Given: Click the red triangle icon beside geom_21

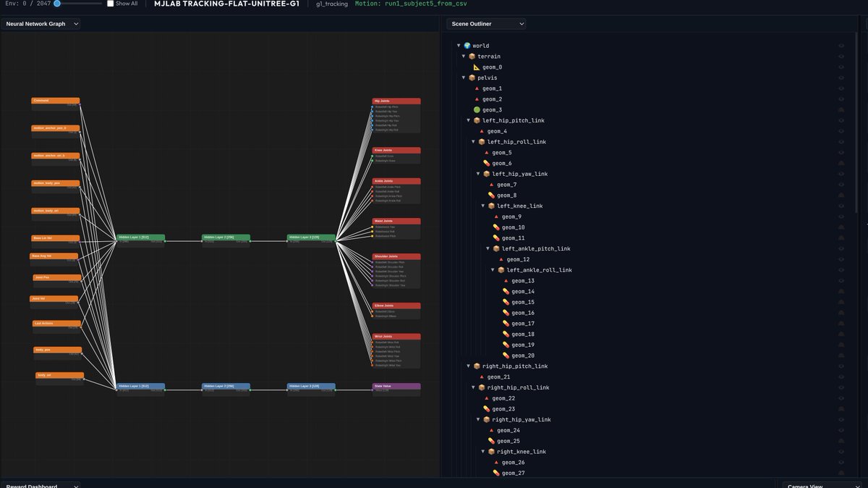Looking at the screenshot, I should click(482, 376).
